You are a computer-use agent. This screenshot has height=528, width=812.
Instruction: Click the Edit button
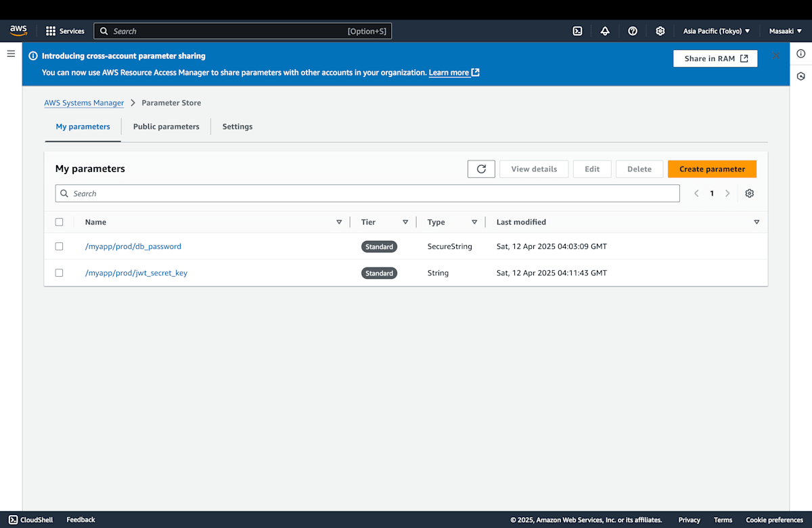592,169
